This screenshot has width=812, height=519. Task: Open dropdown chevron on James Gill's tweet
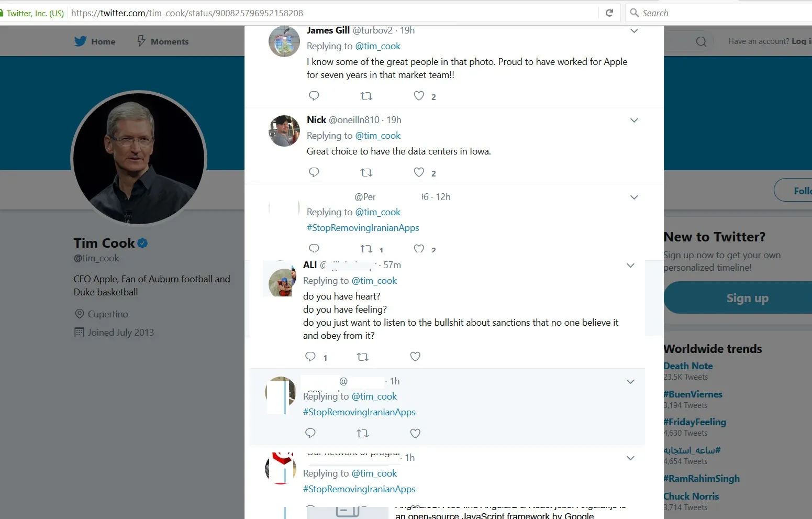coord(634,31)
